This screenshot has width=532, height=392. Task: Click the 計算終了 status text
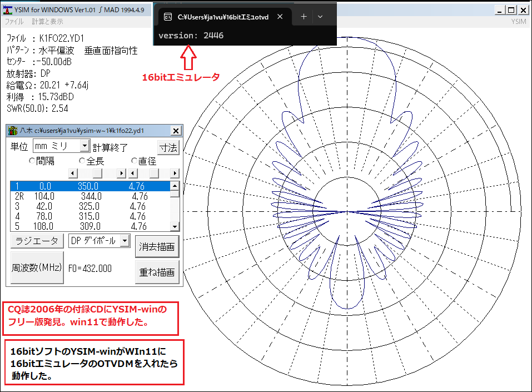click(110, 148)
